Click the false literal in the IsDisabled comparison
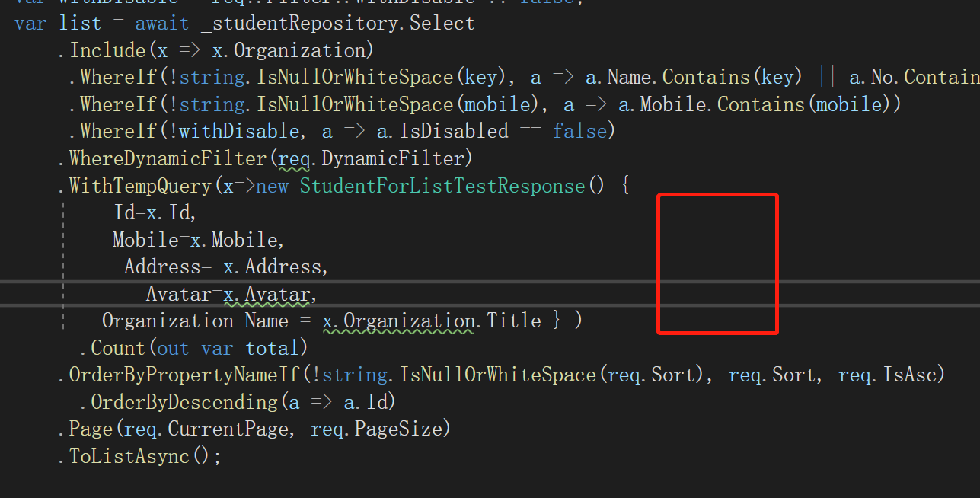Image resolution: width=980 pixels, height=498 pixels. point(579,130)
